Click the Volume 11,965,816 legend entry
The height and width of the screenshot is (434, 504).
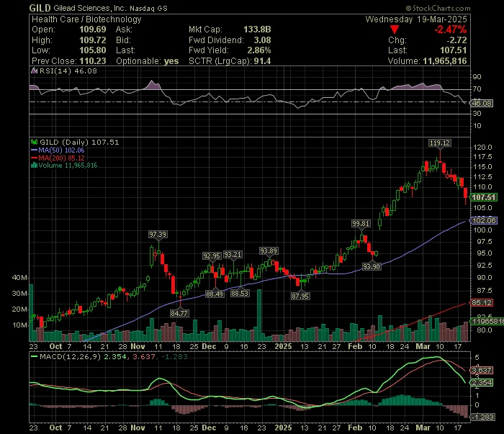(68, 166)
